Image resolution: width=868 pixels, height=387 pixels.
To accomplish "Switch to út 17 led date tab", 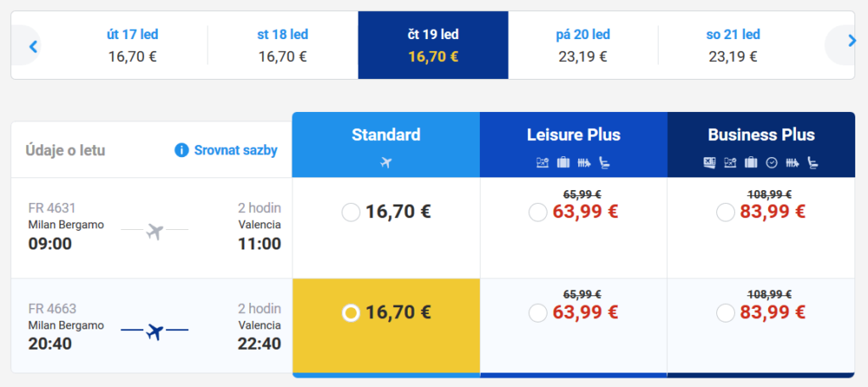I will pyautogui.click(x=132, y=46).
